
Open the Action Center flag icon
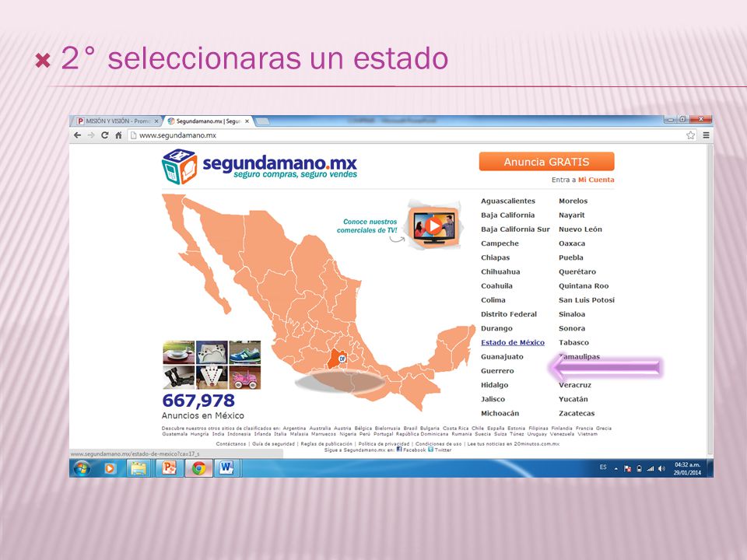tap(627, 468)
